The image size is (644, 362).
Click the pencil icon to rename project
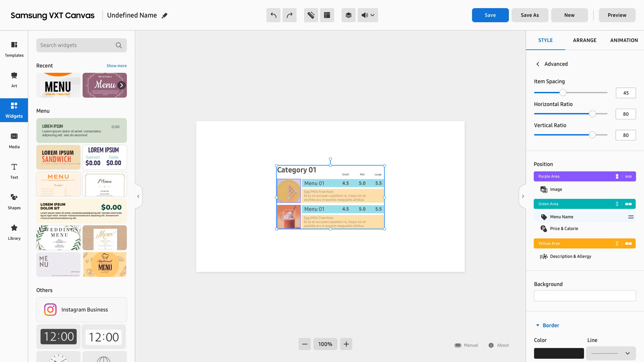(x=165, y=16)
